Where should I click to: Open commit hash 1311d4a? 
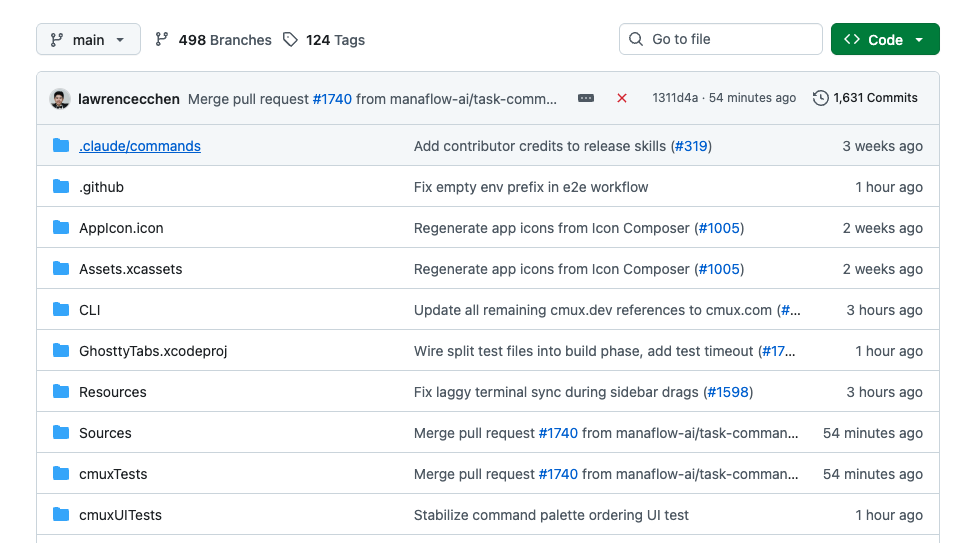pos(675,97)
